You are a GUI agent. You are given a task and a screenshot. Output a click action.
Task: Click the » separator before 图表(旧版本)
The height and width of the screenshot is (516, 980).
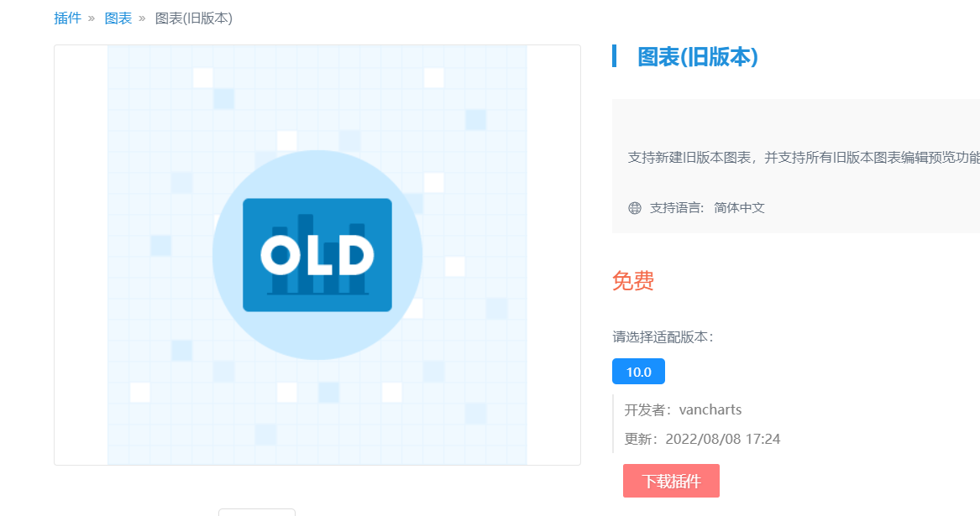142,18
